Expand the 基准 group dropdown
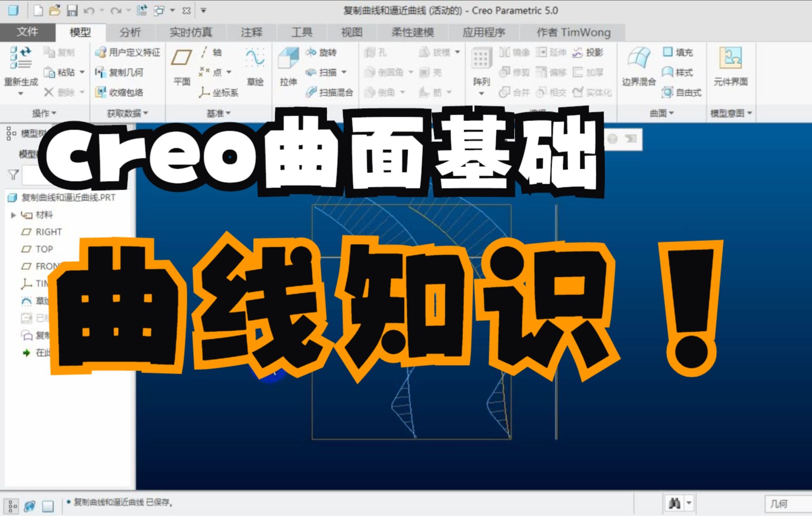The height and width of the screenshot is (516, 812). point(218,113)
